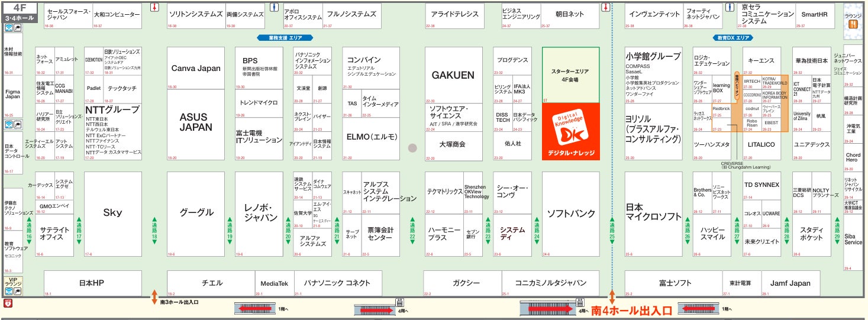868x320 pixels.
Task: Select the 日本マイクロソフト booth
Action: pos(654,214)
